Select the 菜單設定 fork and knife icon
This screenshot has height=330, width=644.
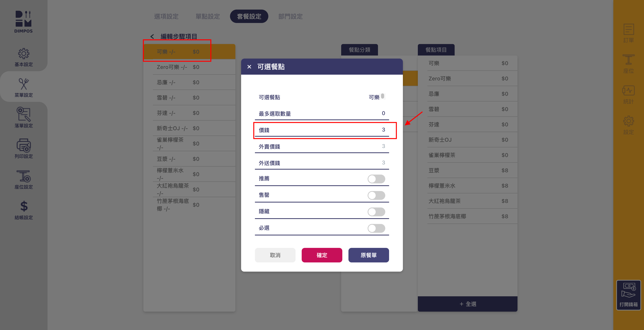[x=24, y=84]
